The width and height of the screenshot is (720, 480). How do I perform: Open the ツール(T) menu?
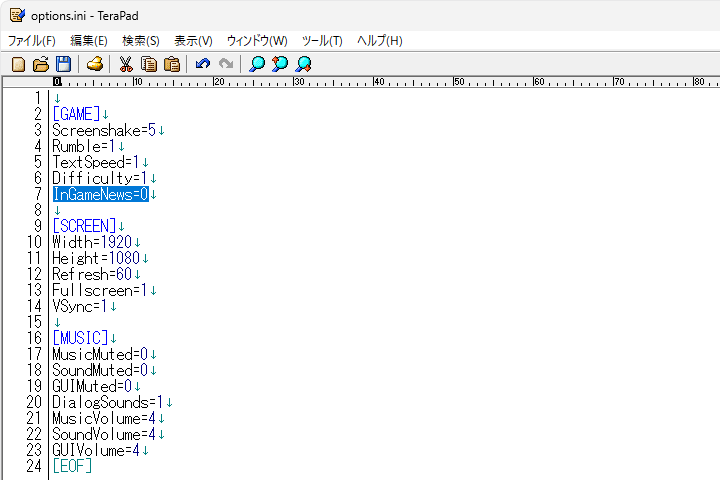pos(322,41)
